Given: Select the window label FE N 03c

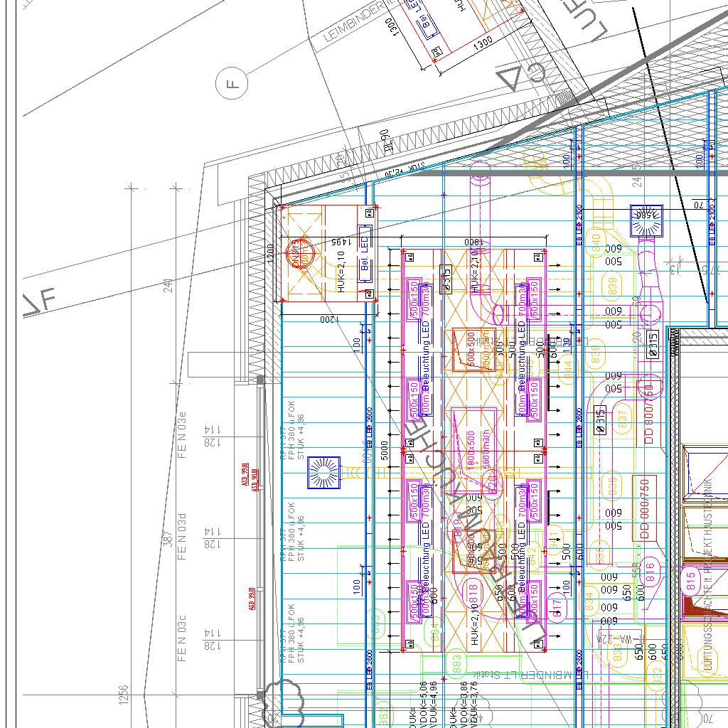Looking at the screenshot, I should [x=183, y=638].
